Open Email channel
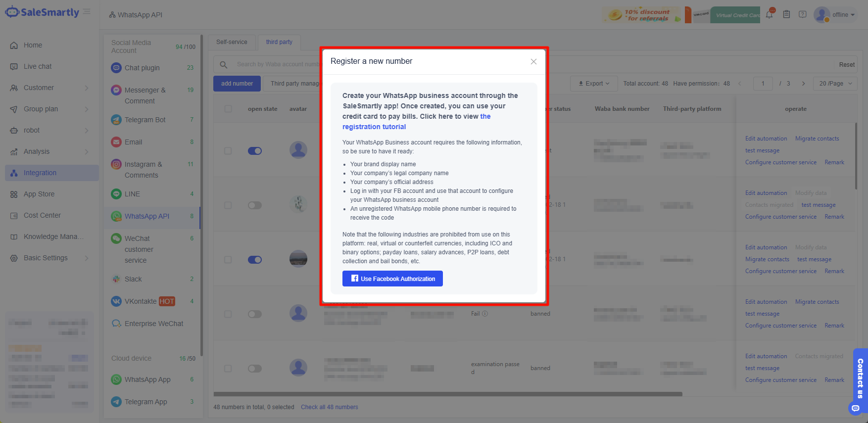 tap(152, 142)
